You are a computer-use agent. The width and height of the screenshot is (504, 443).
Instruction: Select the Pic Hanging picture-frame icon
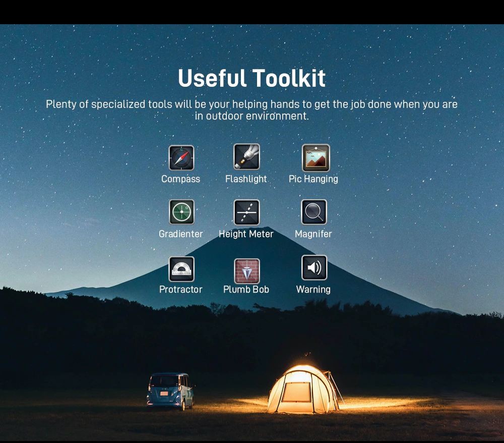316,157
